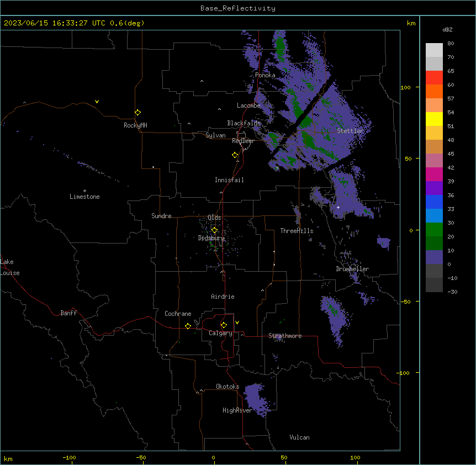
Task: Click the Banff town label
Action: click(68, 313)
